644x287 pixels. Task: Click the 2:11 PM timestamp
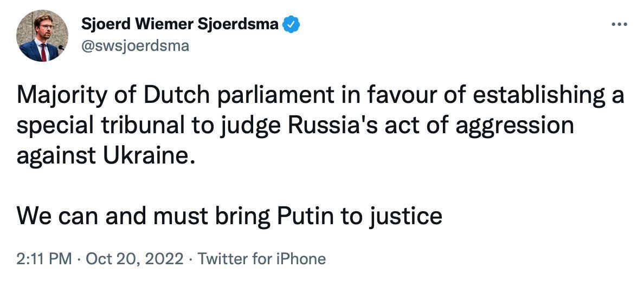44,259
